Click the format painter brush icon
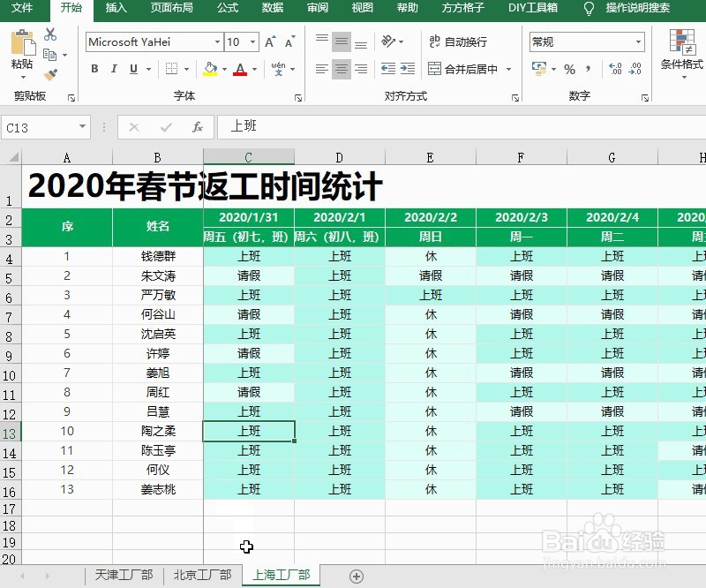This screenshot has height=588, width=706. [x=49, y=74]
